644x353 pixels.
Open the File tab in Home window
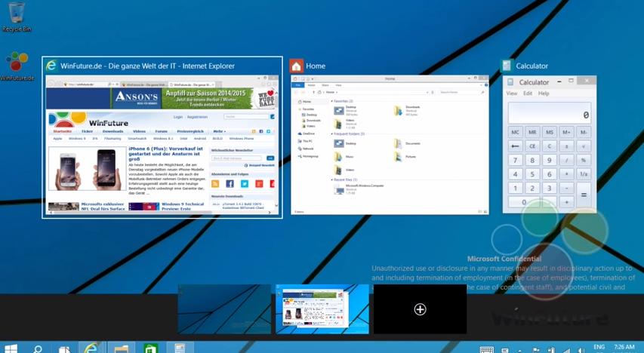point(297,85)
